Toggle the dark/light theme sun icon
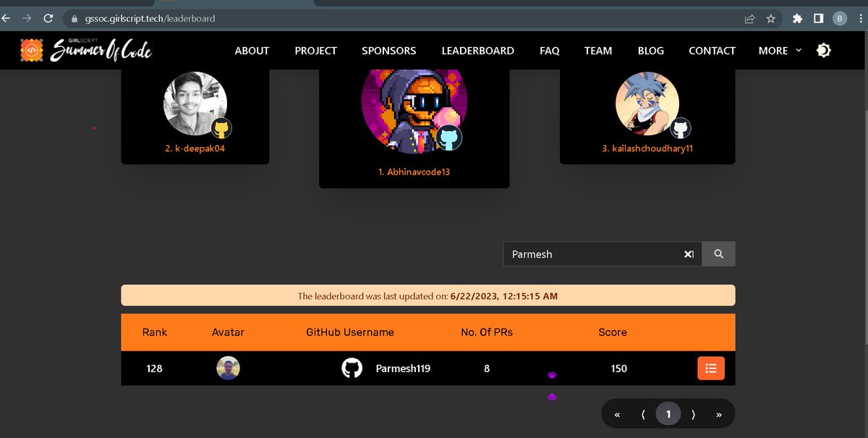Screen dimensions: 868x438 tap(823, 51)
